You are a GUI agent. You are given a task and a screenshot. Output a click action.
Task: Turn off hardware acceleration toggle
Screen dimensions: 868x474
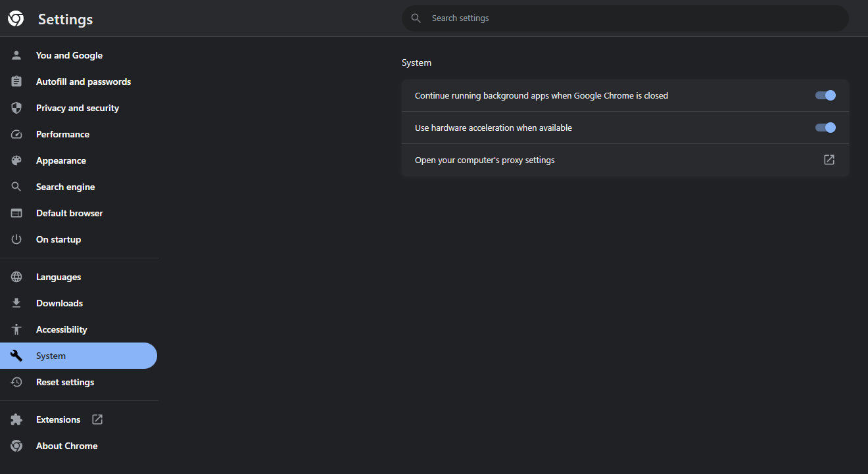(825, 128)
